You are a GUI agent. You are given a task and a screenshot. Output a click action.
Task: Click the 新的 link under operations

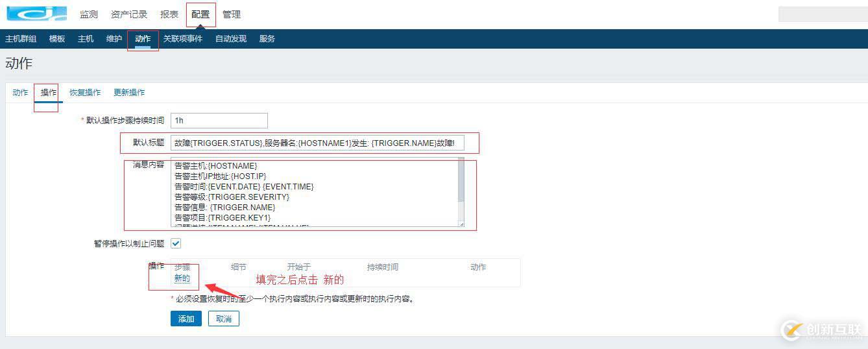pyautogui.click(x=182, y=279)
